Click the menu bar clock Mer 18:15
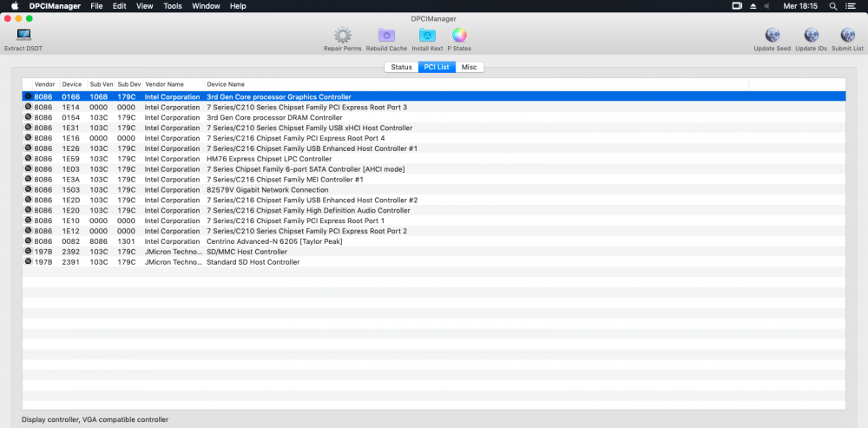Viewport: 868px width, 428px height. coord(800,6)
